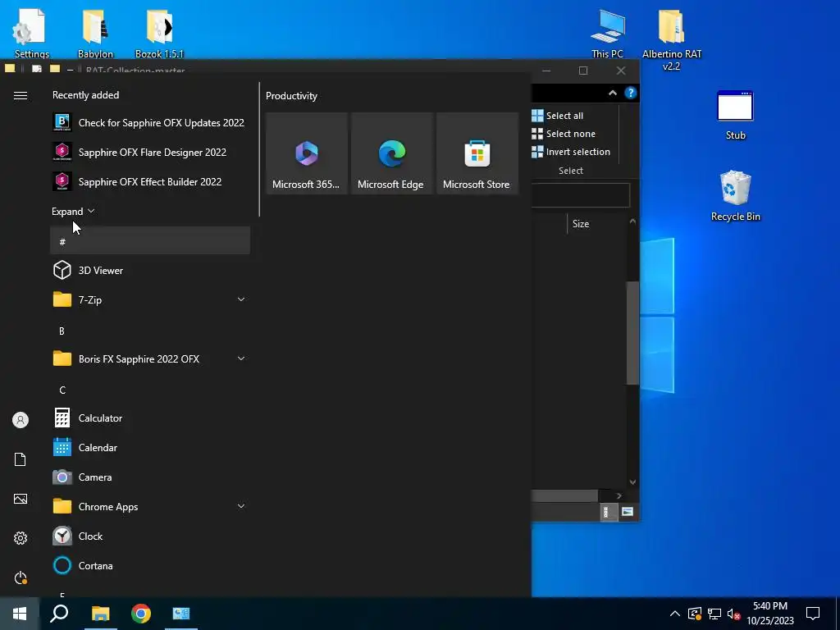Expand Recently added list
840x630 pixels.
73,211
